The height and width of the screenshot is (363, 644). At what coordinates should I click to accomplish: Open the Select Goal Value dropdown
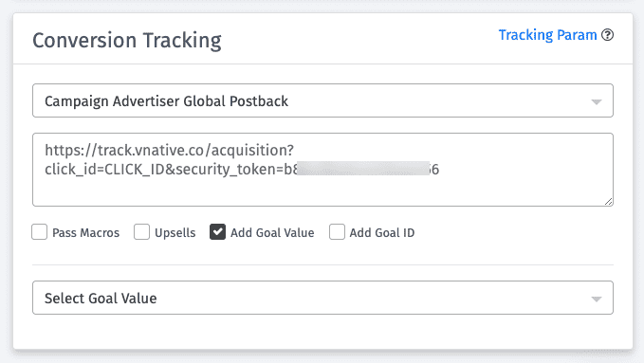[322, 298]
